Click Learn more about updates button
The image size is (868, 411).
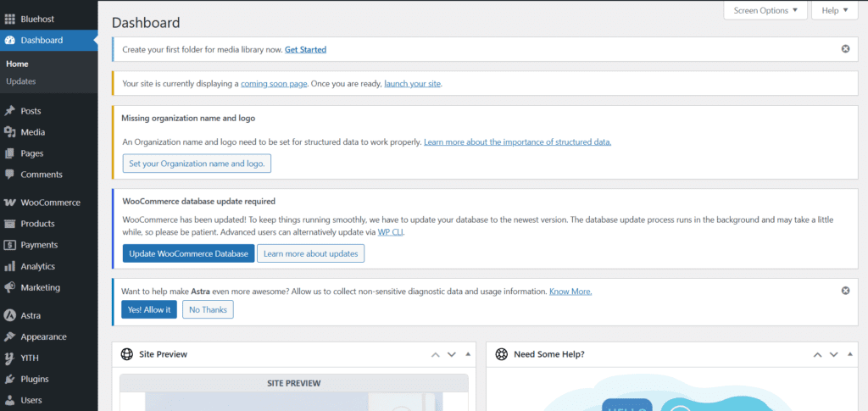tap(310, 253)
